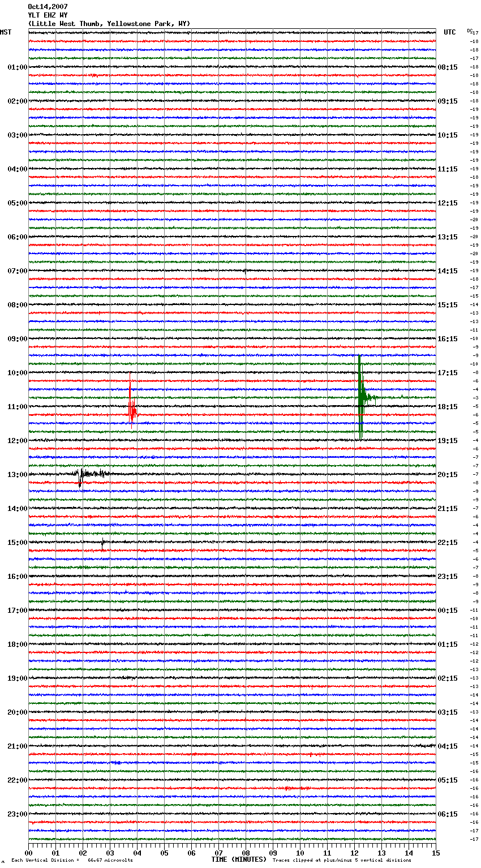This screenshot has width=481, height=868.
Task: Click the 10:00 MST time label
Action: click(x=18, y=373)
